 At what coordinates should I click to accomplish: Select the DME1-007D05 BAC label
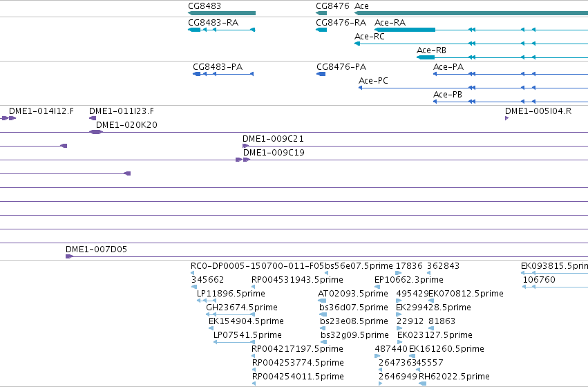(96, 249)
